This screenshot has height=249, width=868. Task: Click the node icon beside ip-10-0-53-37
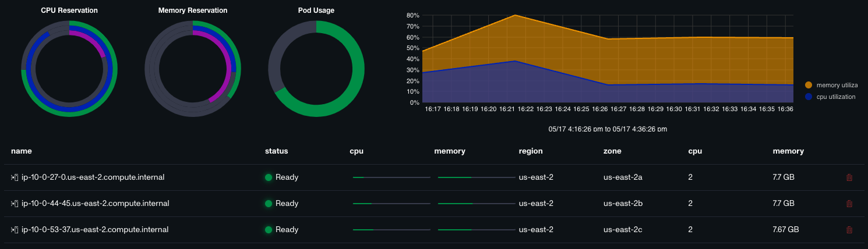click(15, 230)
